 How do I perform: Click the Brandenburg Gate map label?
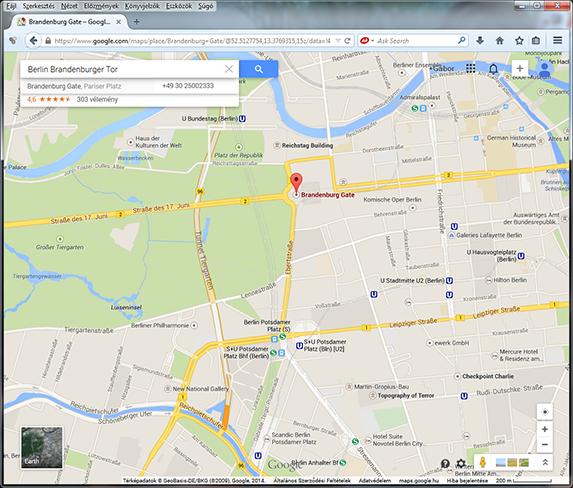click(328, 195)
